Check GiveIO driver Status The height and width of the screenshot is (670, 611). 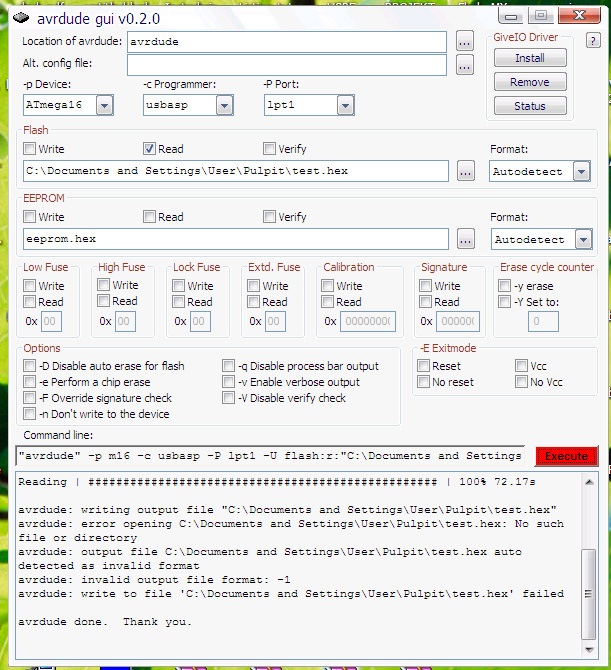coord(530,106)
